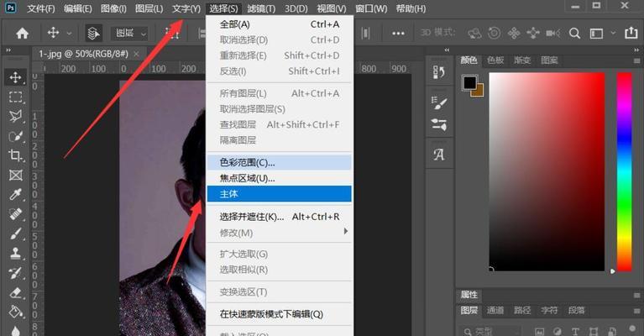Open the Glyphs panel A icon
This screenshot has height=336, width=644.
(439, 155)
